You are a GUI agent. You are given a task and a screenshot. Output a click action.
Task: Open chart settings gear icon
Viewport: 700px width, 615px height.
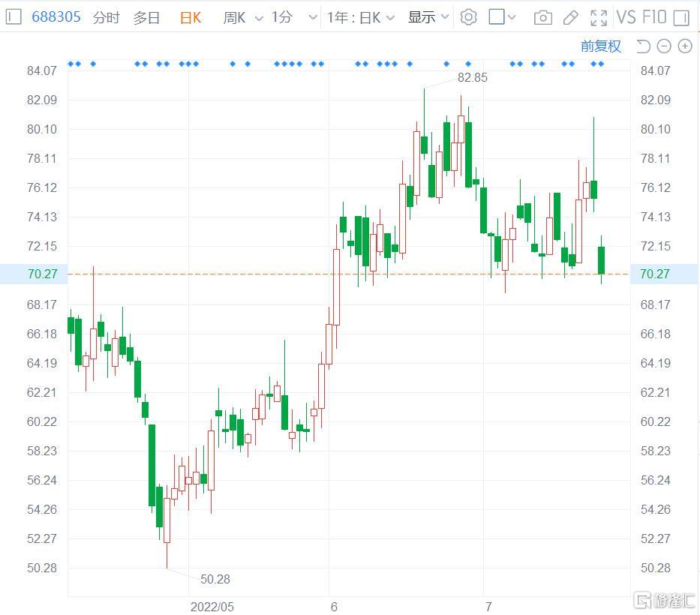[468, 17]
